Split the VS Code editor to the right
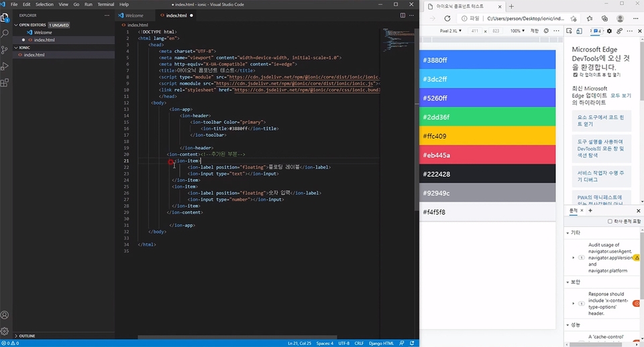Image resolution: width=644 pixels, height=347 pixels. [x=402, y=15]
